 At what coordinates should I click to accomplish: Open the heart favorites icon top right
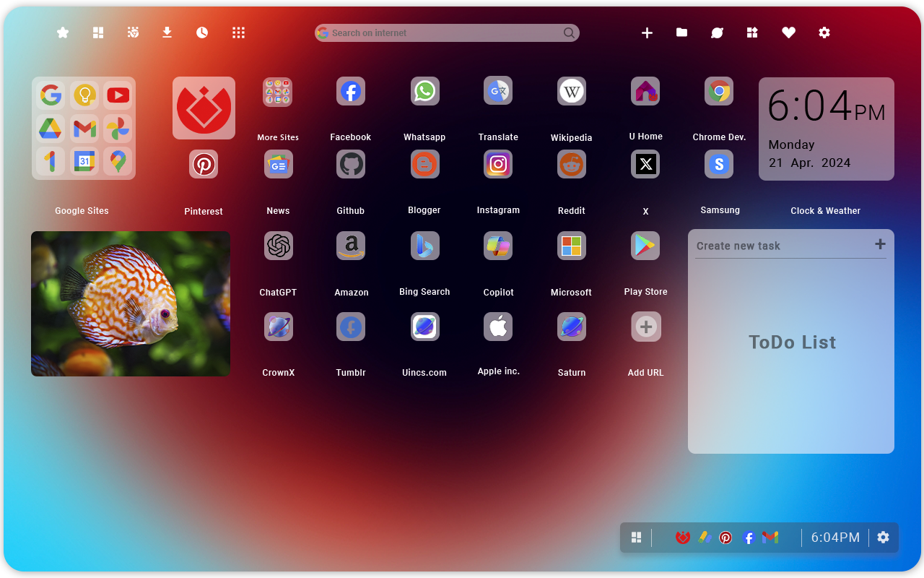point(788,33)
